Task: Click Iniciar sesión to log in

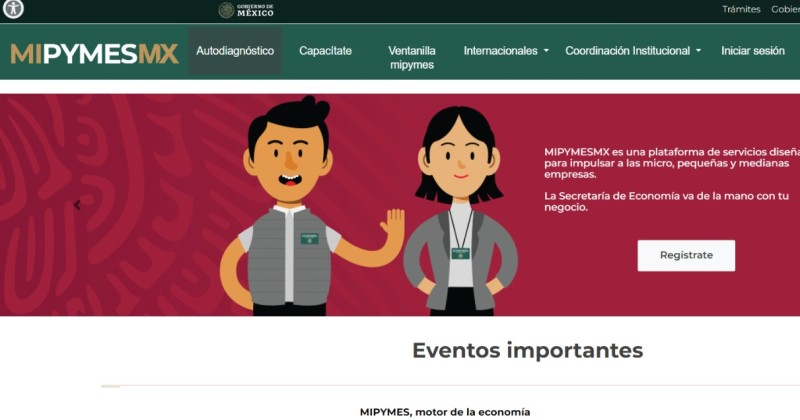Action: (753, 51)
